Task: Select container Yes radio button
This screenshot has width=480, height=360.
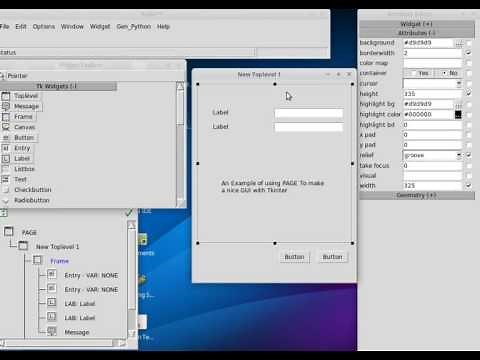Action: [419, 73]
